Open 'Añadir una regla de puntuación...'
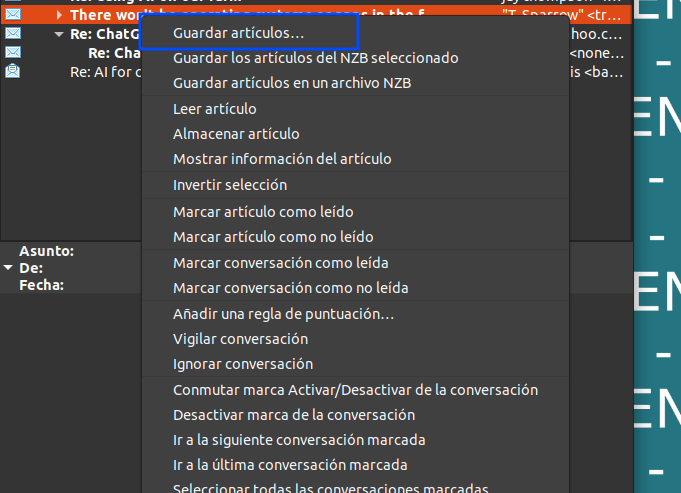The height and width of the screenshot is (493, 681). click(355, 314)
